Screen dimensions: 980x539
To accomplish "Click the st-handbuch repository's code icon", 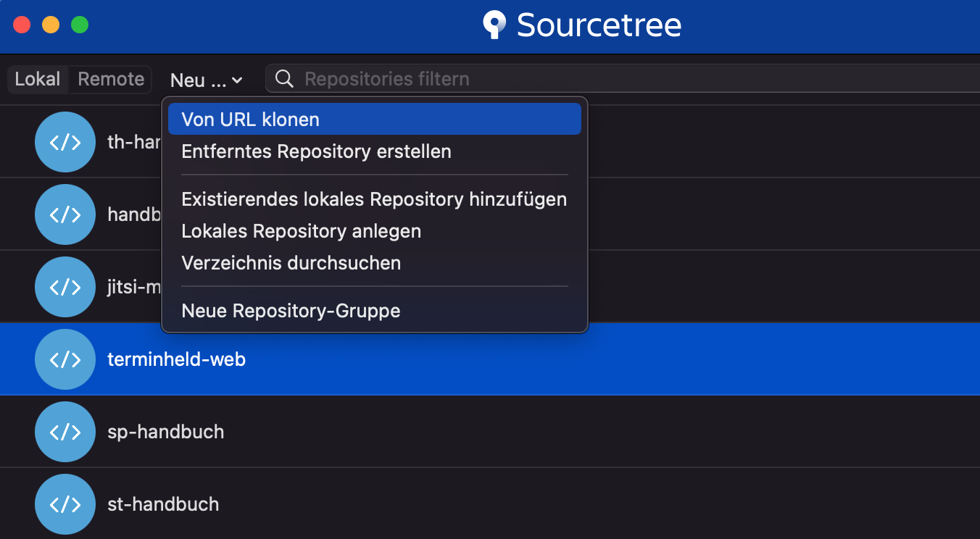I will (x=65, y=504).
